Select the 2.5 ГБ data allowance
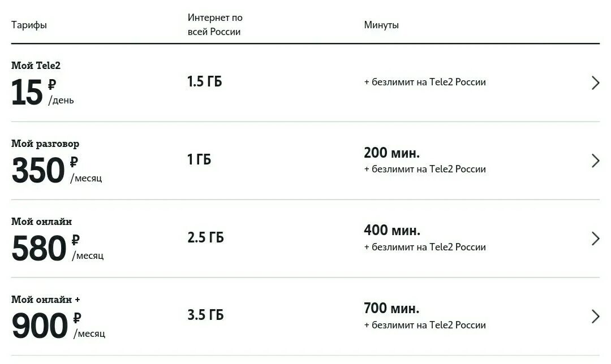The height and width of the screenshot is (364, 611). (206, 237)
